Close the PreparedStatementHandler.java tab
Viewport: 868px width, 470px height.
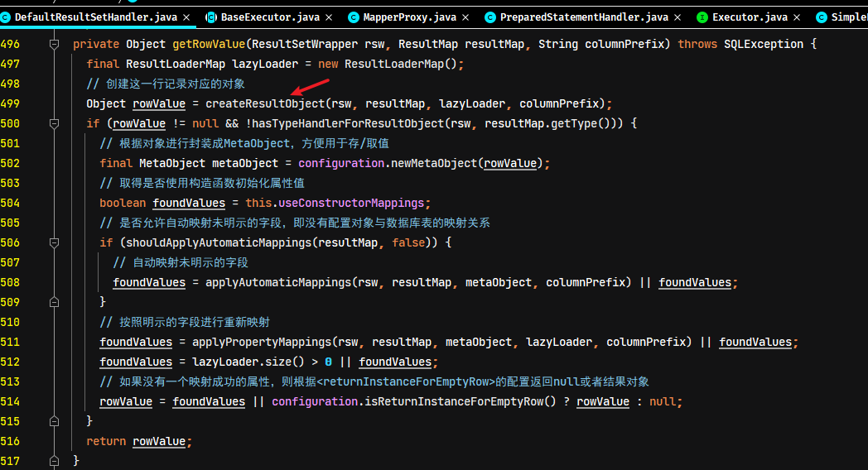point(678,17)
